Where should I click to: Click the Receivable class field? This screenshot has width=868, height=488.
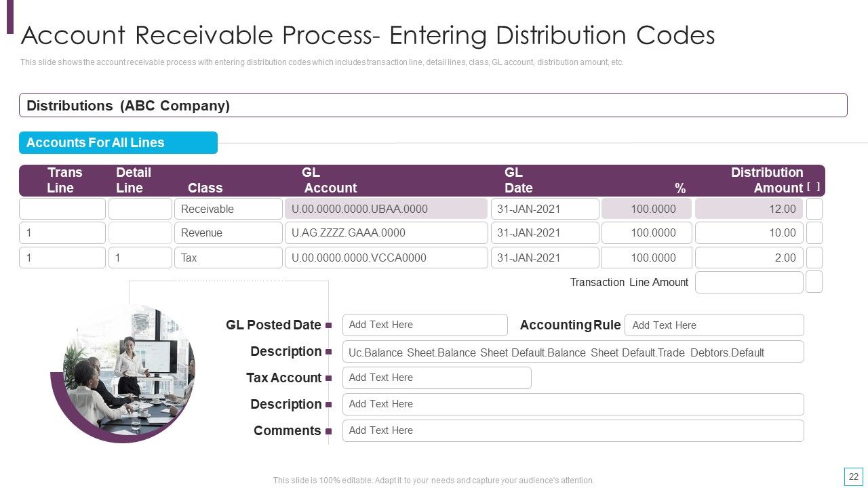point(229,209)
